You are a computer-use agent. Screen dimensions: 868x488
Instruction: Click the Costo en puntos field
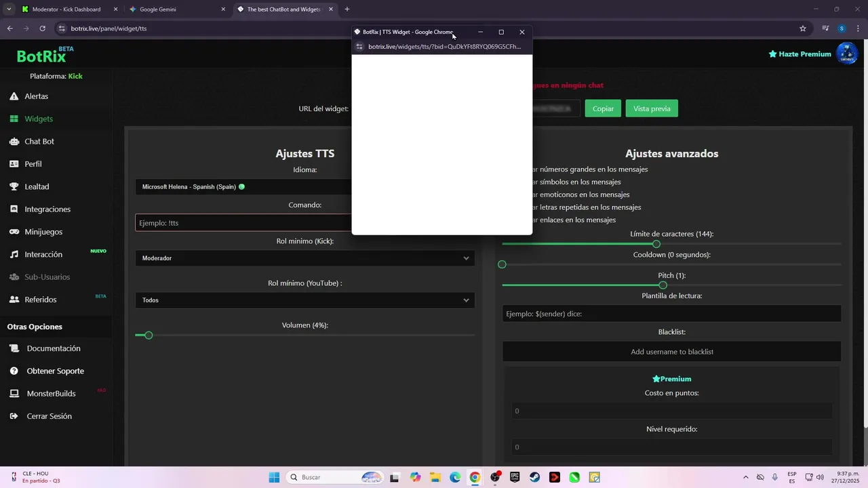tap(671, 411)
